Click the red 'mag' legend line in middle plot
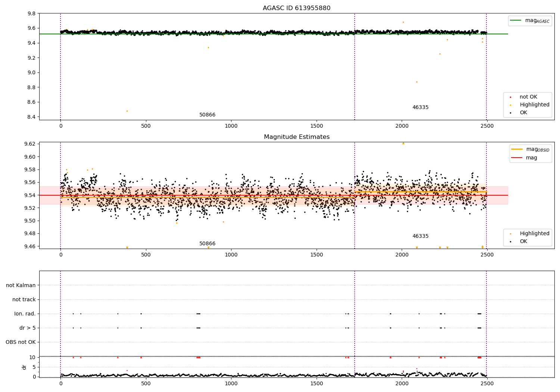 (x=517, y=158)
